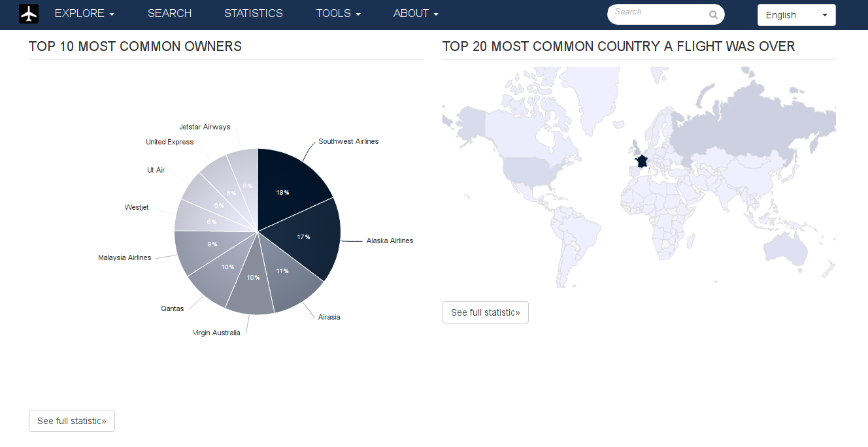Expand the ABOUT dropdown menu

[416, 14]
